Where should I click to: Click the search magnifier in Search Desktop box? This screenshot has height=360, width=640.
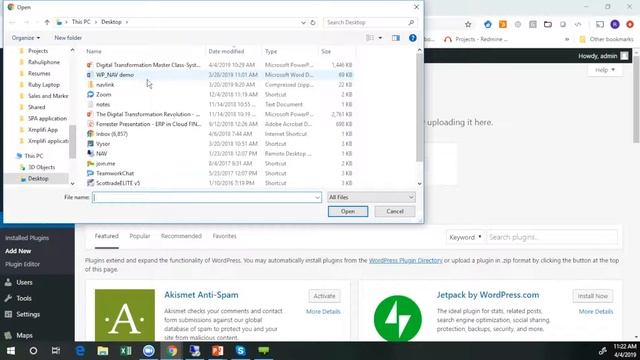point(411,22)
